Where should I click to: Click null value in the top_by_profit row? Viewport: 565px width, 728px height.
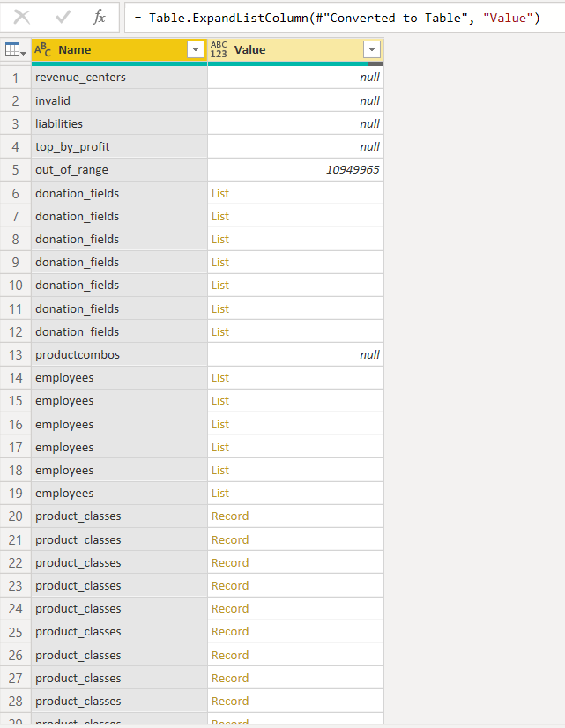tap(369, 146)
